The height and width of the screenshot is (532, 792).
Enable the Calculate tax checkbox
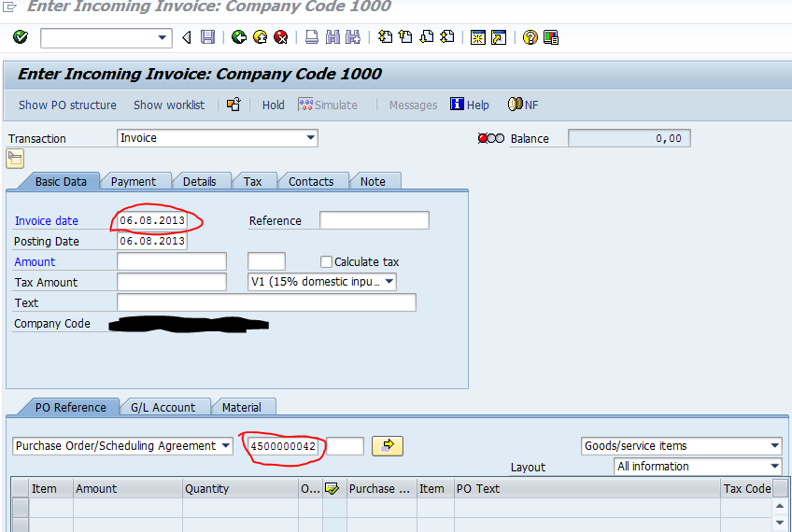pyautogui.click(x=326, y=262)
